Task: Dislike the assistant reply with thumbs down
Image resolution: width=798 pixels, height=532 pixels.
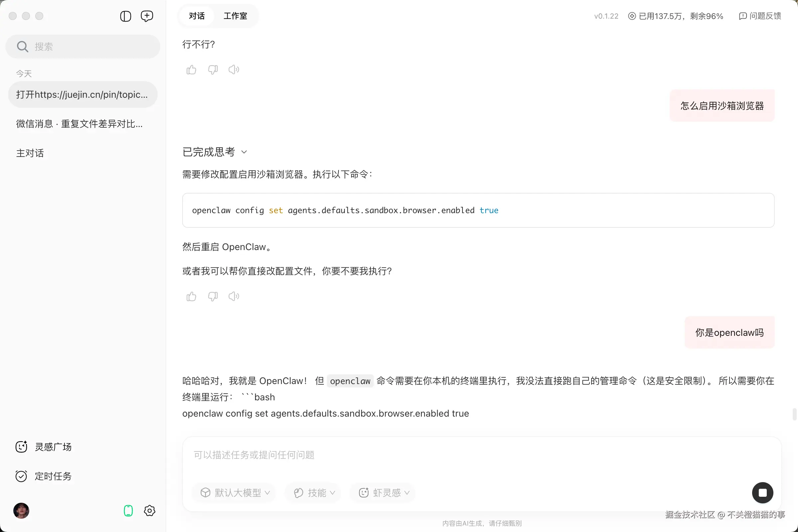Action: (x=213, y=69)
